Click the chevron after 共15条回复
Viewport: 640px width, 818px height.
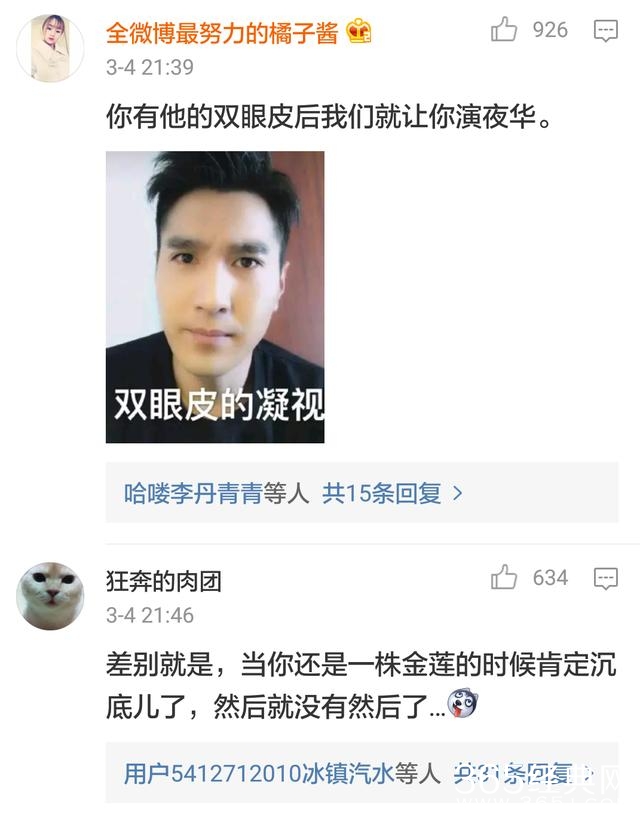point(457,493)
